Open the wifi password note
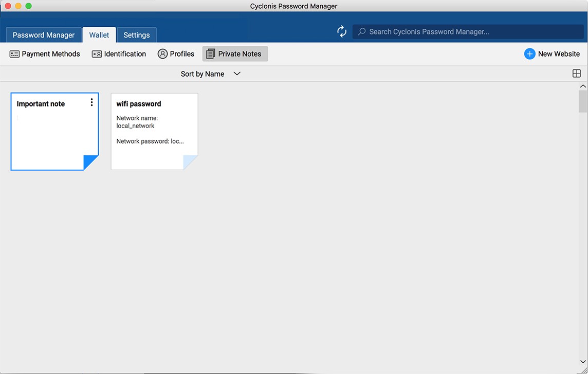Viewport: 588px width, 374px height. point(154,131)
